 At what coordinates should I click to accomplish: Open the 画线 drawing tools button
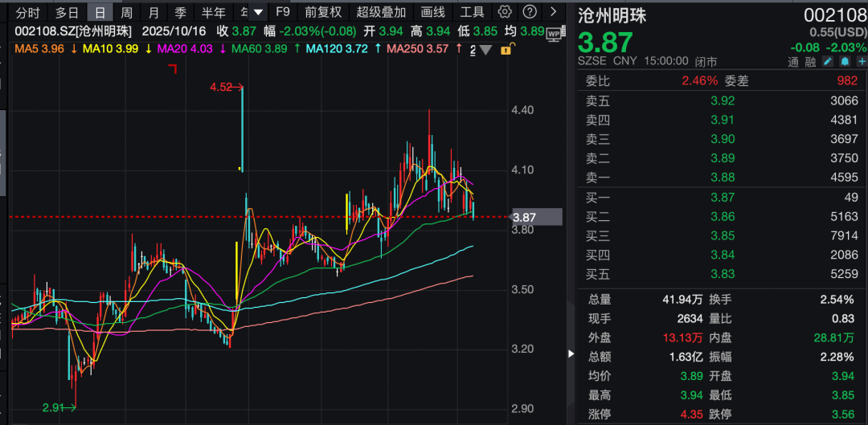[433, 12]
